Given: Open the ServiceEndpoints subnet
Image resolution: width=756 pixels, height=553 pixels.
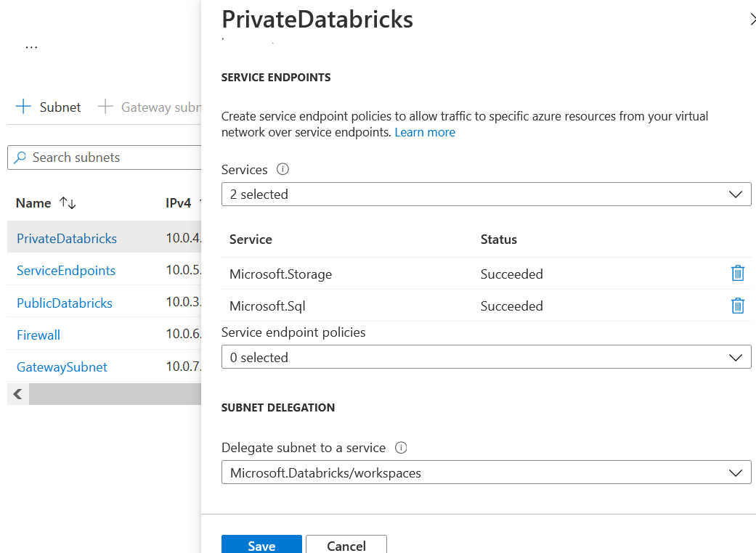Looking at the screenshot, I should tap(65, 270).
